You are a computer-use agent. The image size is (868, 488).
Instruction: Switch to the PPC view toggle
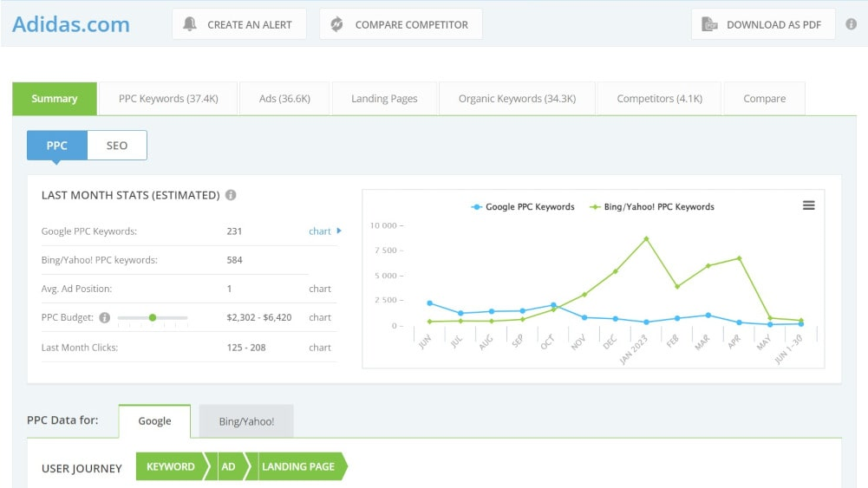coord(57,146)
